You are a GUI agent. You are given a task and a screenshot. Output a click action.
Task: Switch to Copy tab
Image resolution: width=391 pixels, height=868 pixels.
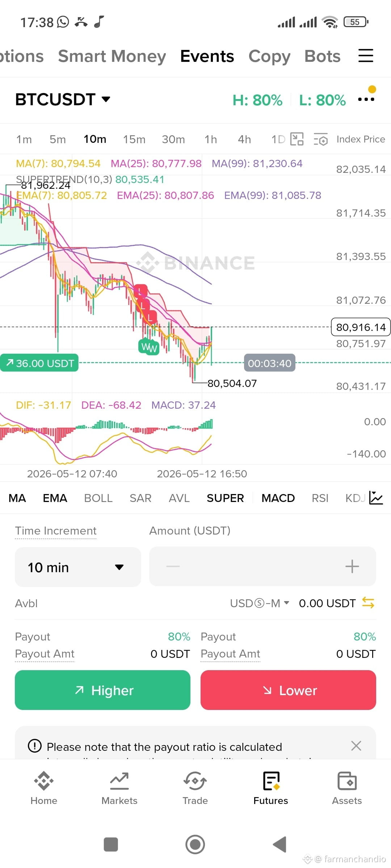pyautogui.click(x=269, y=56)
